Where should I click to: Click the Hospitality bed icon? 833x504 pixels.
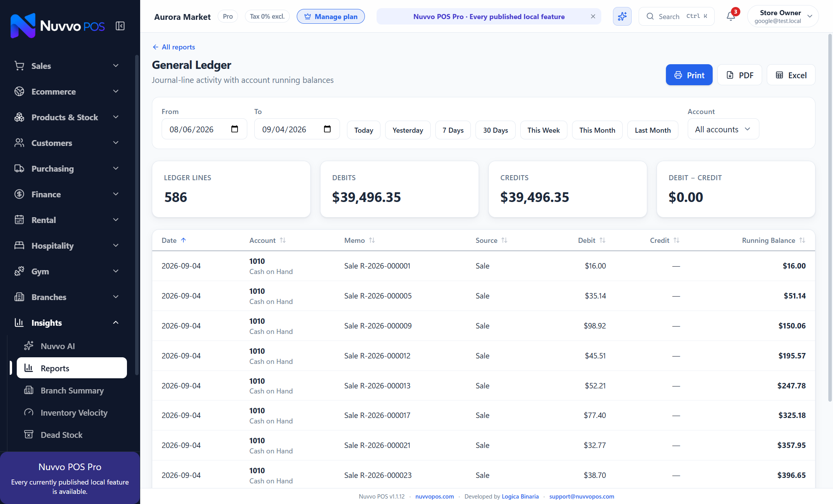(x=19, y=246)
